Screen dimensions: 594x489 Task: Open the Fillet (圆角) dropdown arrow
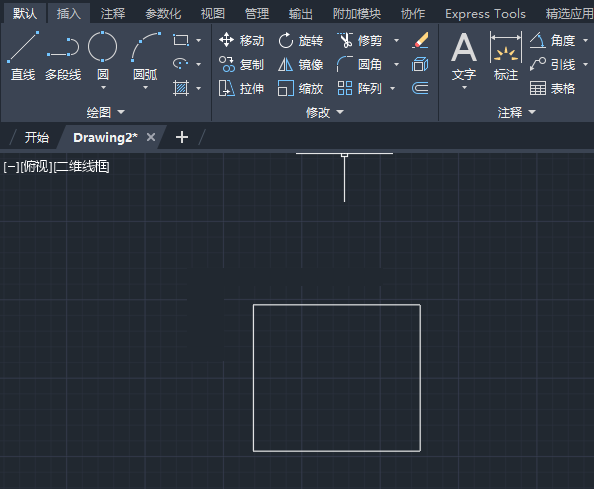click(396, 64)
